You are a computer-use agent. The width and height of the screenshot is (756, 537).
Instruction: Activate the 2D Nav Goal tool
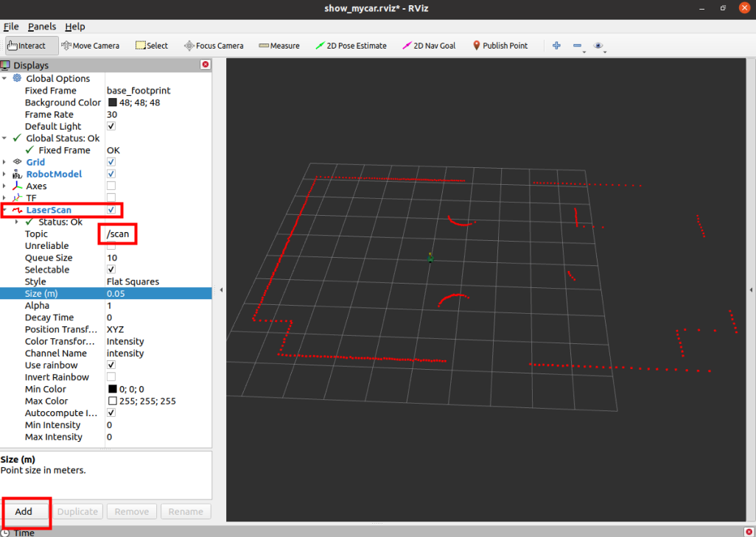coord(429,46)
